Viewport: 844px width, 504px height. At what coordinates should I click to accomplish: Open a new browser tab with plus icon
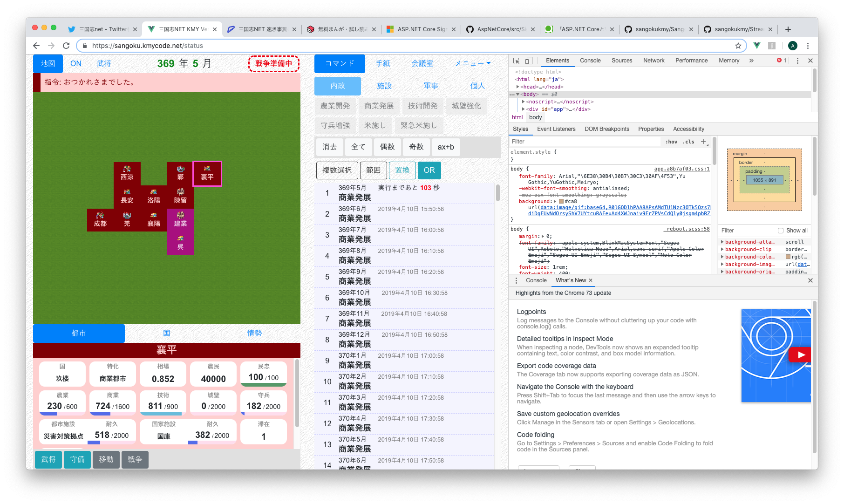coord(788,29)
